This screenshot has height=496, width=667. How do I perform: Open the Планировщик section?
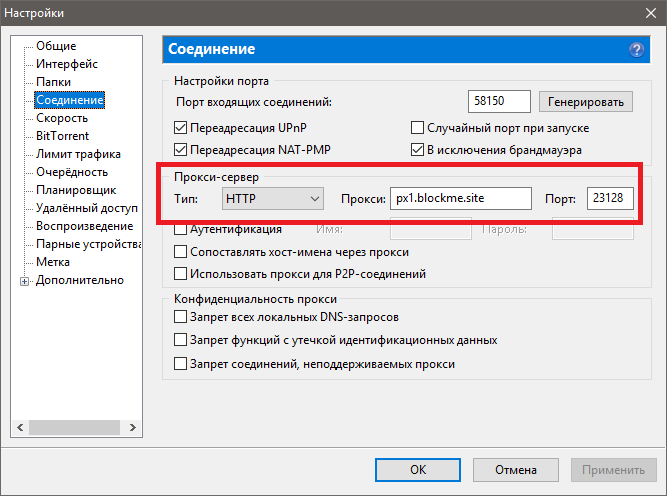(x=76, y=190)
